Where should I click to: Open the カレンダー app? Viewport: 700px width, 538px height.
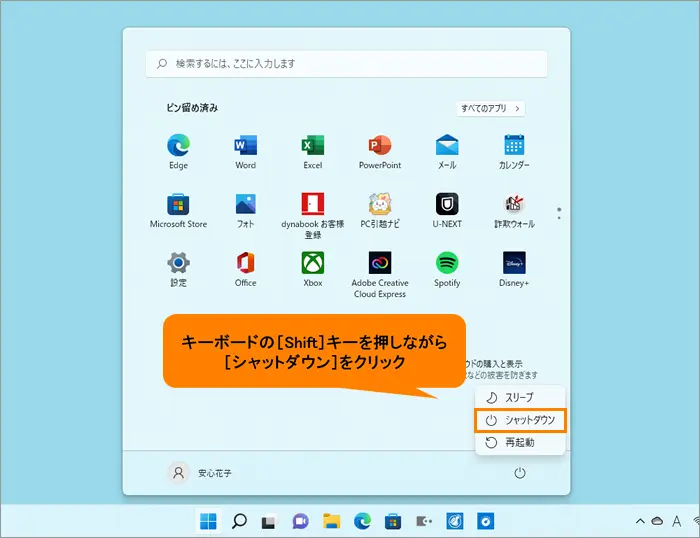514,152
